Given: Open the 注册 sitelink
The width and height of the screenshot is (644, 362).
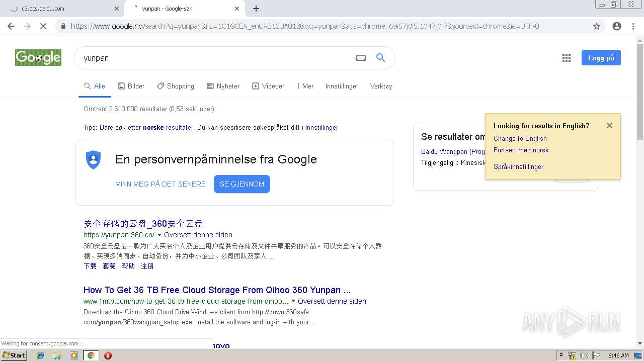Looking at the screenshot, I should pyautogui.click(x=147, y=266).
